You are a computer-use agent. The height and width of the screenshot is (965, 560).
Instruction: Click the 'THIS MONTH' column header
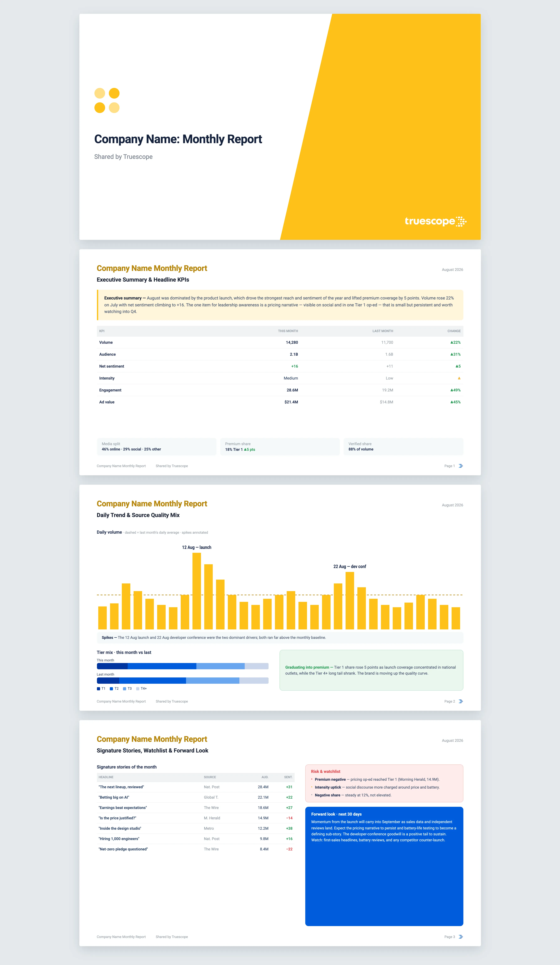pos(288,331)
